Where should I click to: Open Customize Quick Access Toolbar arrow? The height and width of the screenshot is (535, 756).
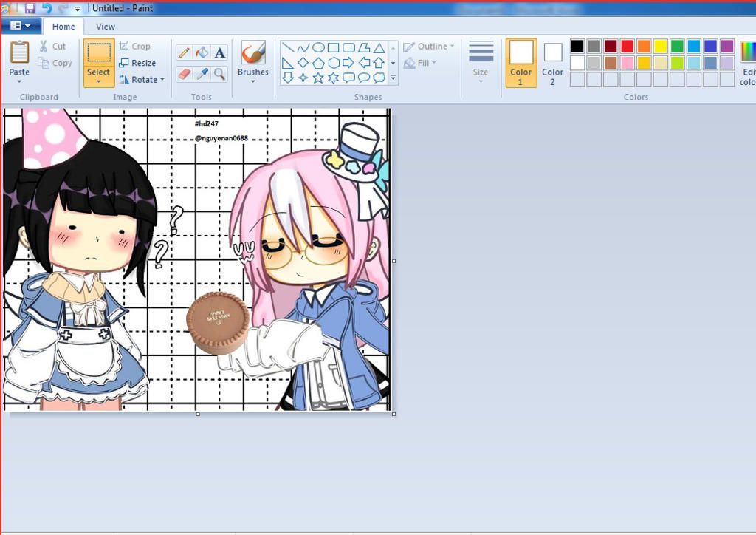coord(78,9)
